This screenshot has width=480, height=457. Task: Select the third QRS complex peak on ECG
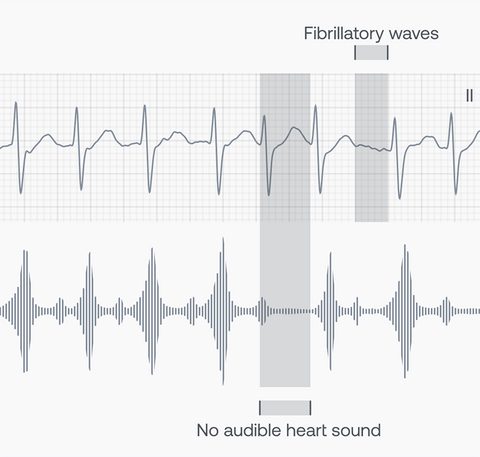pyautogui.click(x=145, y=107)
